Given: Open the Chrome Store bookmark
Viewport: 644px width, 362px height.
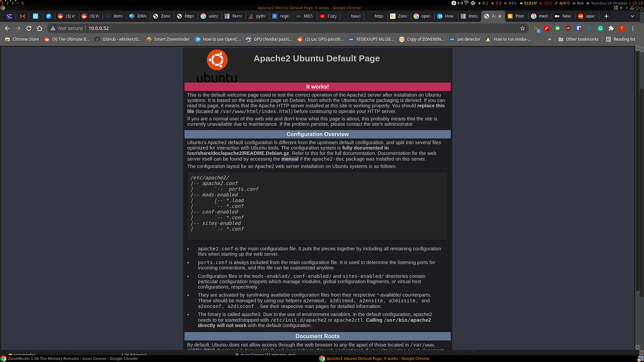Looking at the screenshot, I should [22, 39].
